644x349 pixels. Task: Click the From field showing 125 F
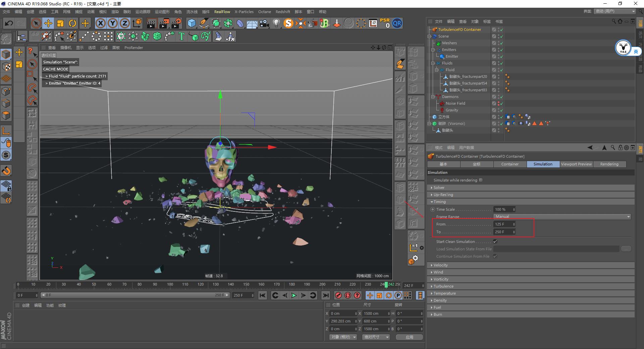(502, 224)
